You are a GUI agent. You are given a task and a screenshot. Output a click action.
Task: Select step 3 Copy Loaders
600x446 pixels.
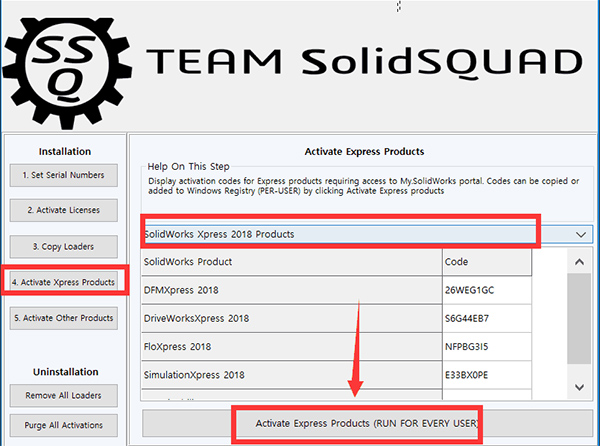(x=65, y=245)
